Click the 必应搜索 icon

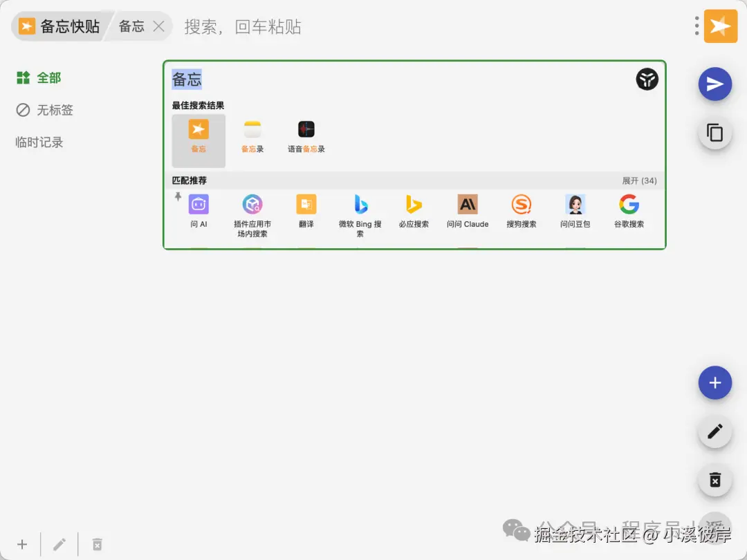point(414,204)
